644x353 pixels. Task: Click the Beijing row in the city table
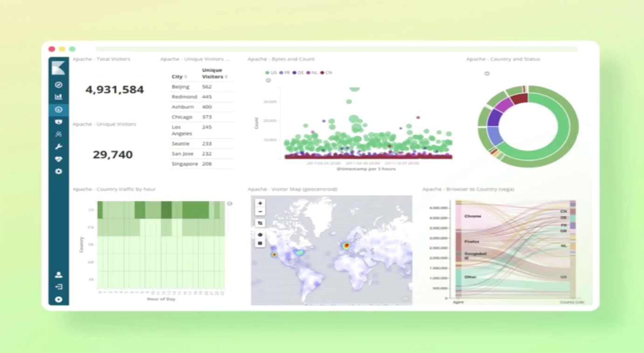point(202,87)
